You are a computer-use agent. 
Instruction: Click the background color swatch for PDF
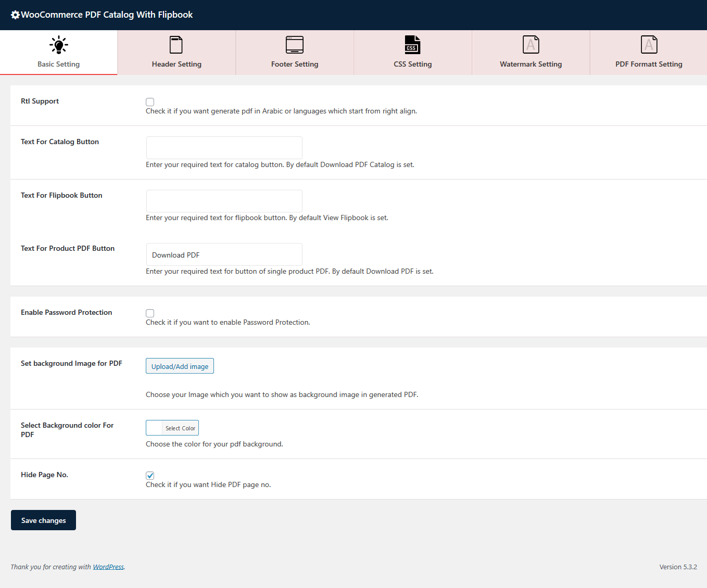click(x=154, y=428)
